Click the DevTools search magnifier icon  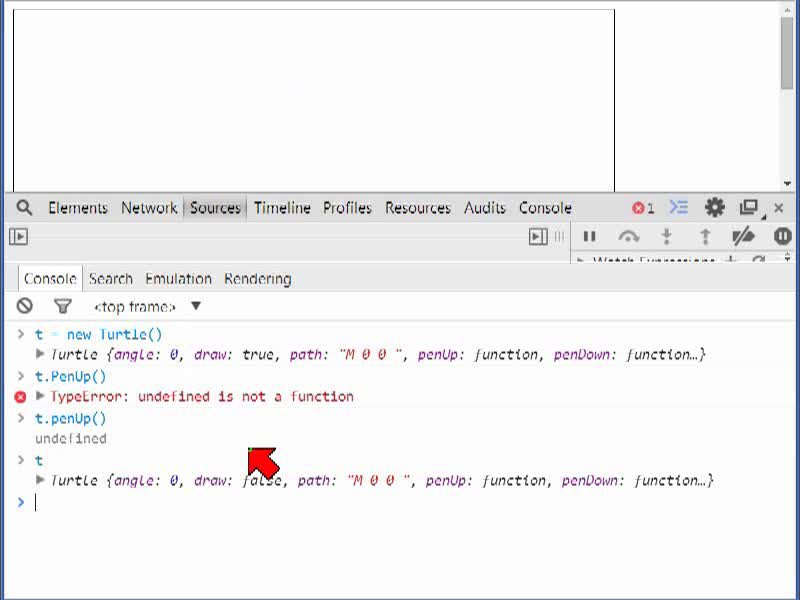[x=24, y=208]
